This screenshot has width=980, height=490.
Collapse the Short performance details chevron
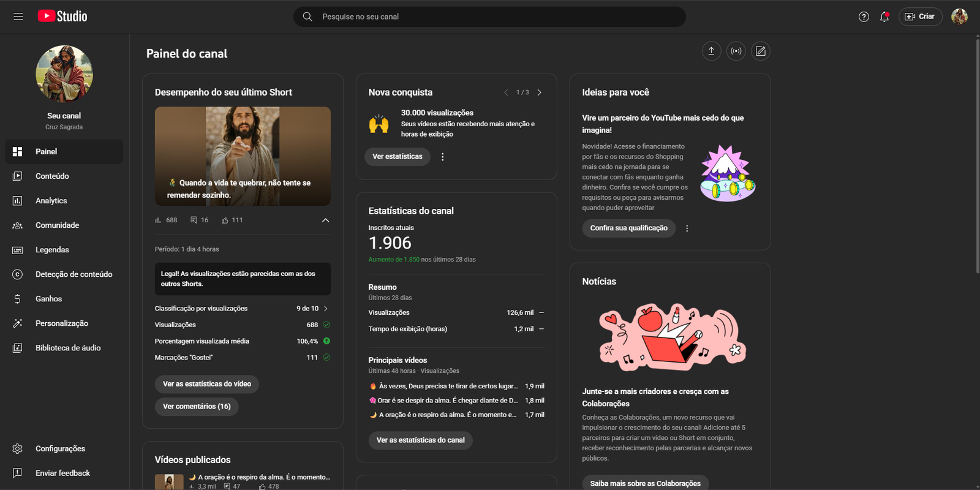tap(325, 221)
